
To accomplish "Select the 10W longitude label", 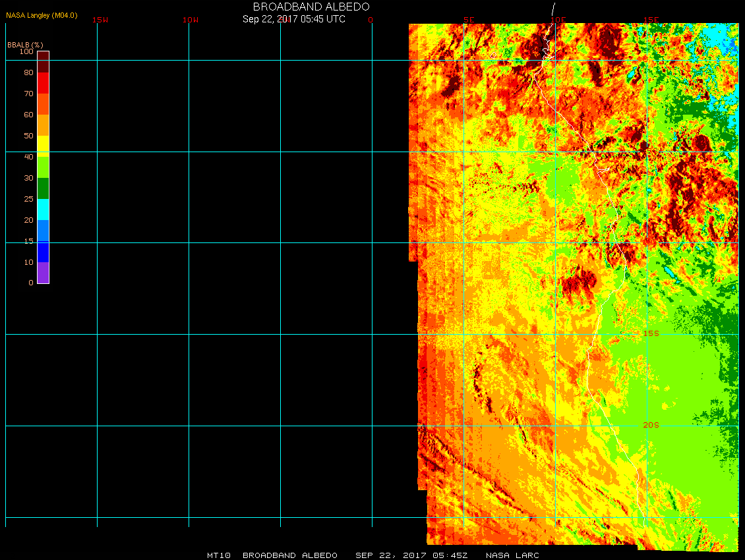I will pyautogui.click(x=191, y=20).
